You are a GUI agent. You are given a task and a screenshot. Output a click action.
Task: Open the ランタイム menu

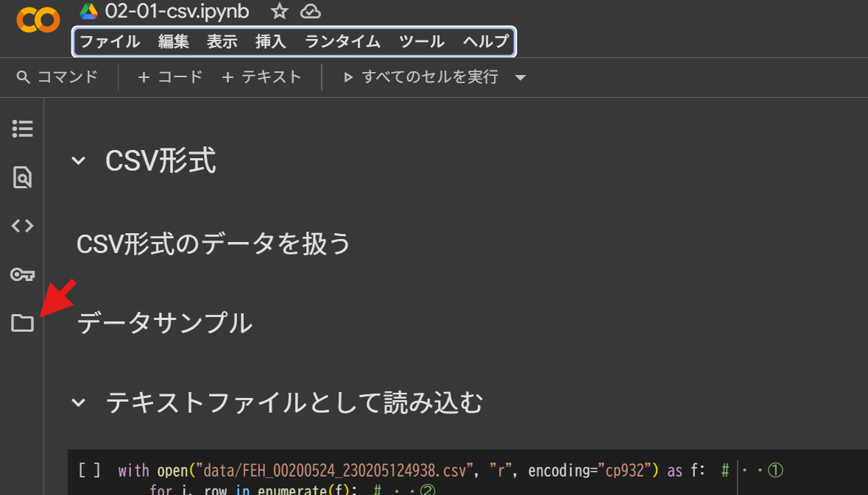pos(342,42)
